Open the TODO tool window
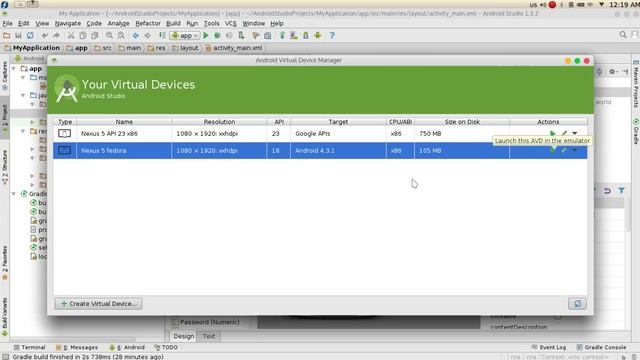 click(x=166, y=347)
